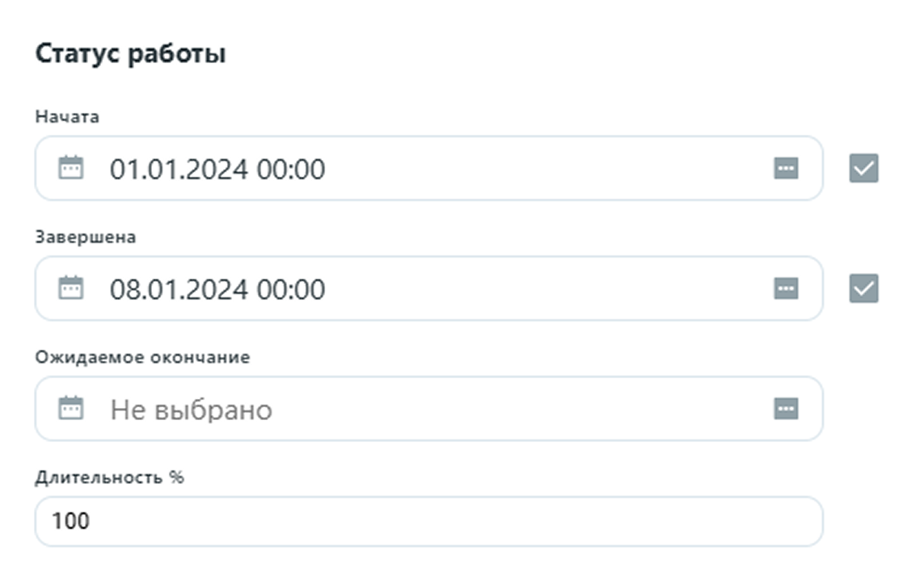Click the calendar icon in the Завершена field
This screenshot has width=924, height=584.
71,288
